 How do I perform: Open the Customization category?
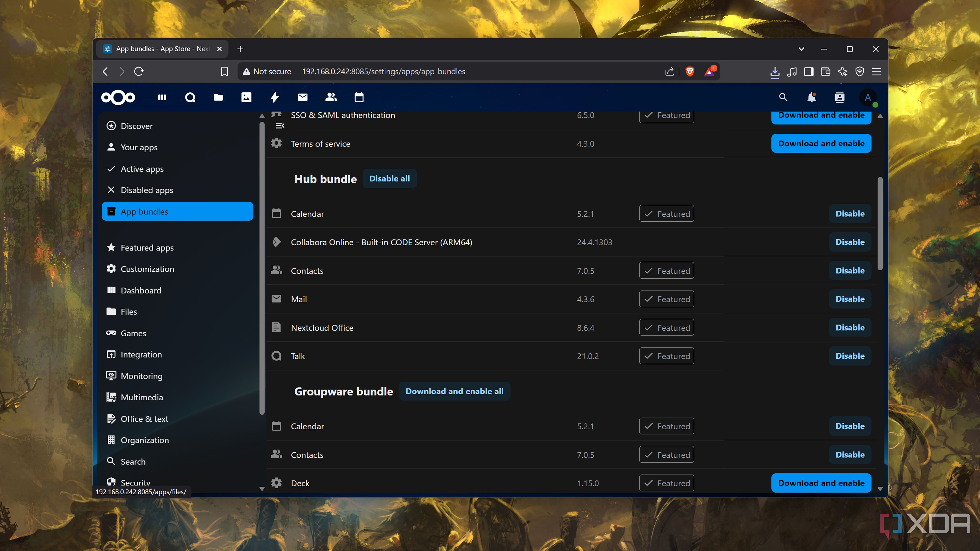177,269
